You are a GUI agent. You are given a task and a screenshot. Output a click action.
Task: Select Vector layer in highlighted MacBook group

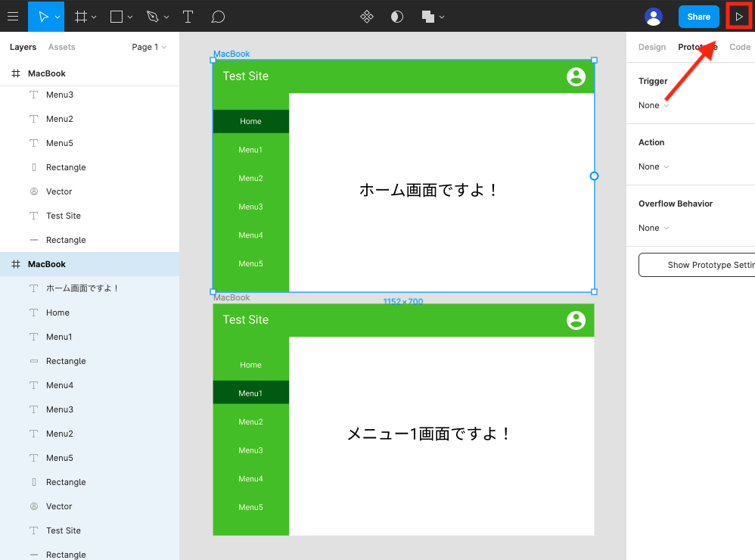[x=89, y=506]
